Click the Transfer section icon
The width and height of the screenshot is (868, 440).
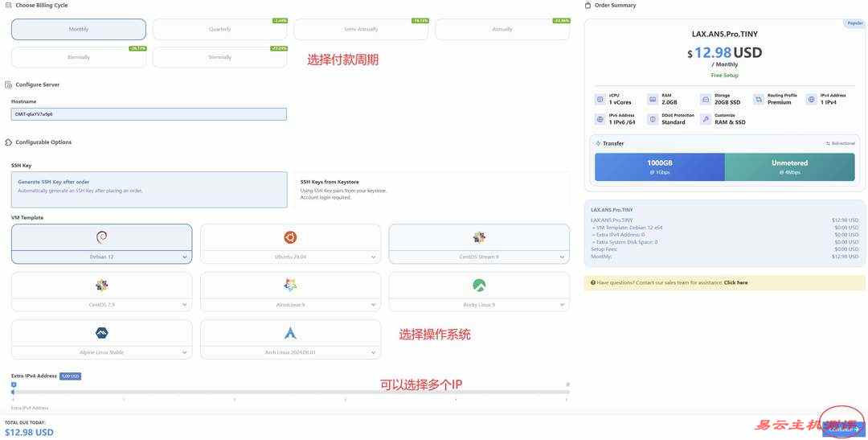click(598, 143)
